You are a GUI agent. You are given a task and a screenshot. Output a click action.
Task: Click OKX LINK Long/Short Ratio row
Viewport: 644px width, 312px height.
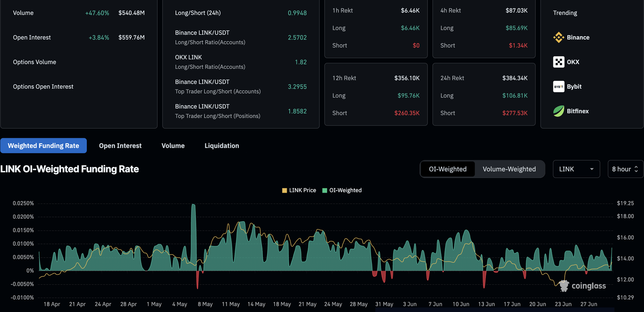241,62
